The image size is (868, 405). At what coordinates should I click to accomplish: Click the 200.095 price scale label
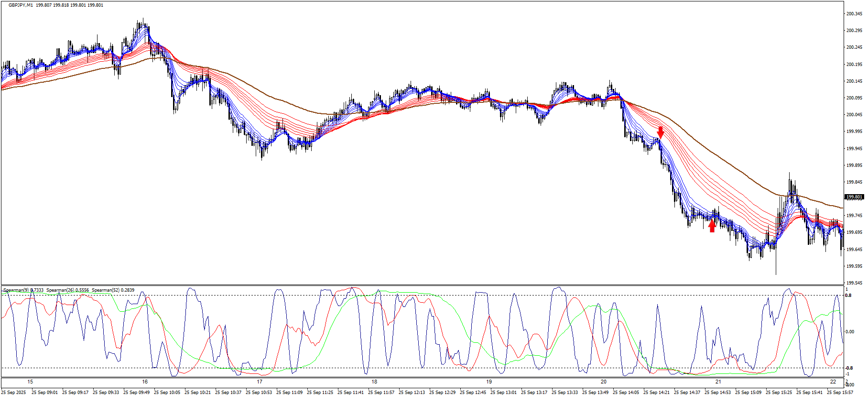pyautogui.click(x=854, y=98)
